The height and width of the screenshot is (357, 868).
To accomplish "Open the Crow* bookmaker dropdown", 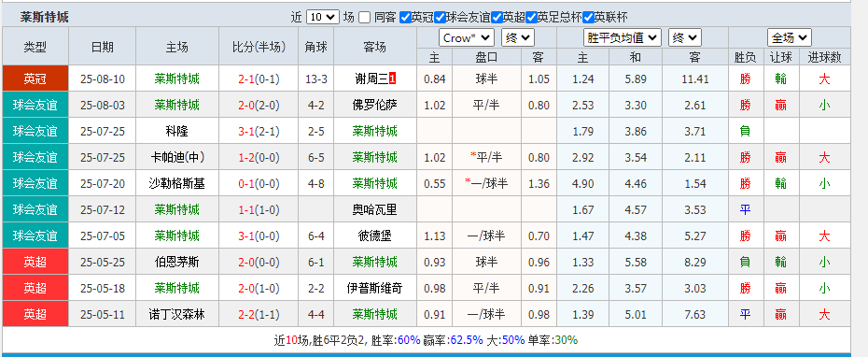I will (466, 37).
